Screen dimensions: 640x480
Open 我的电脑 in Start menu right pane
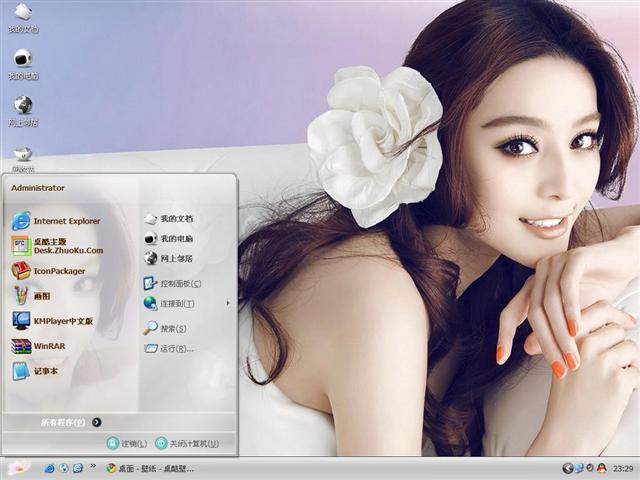[x=169, y=238]
